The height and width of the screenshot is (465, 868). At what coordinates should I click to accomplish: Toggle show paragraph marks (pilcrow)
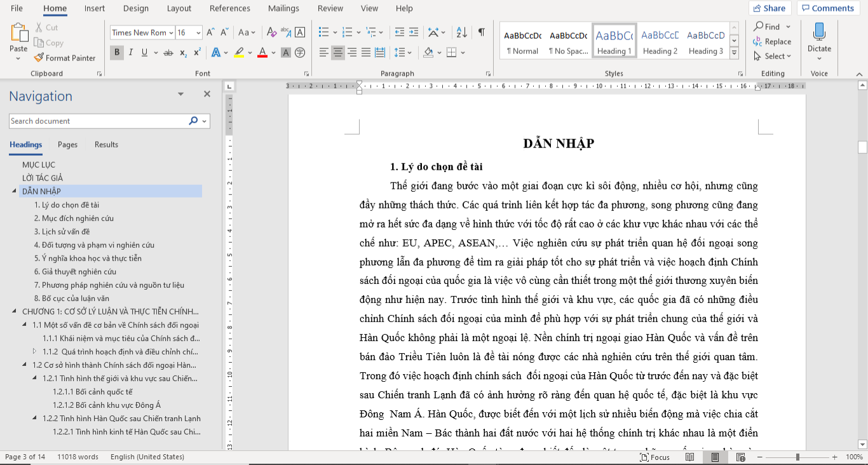point(482,32)
